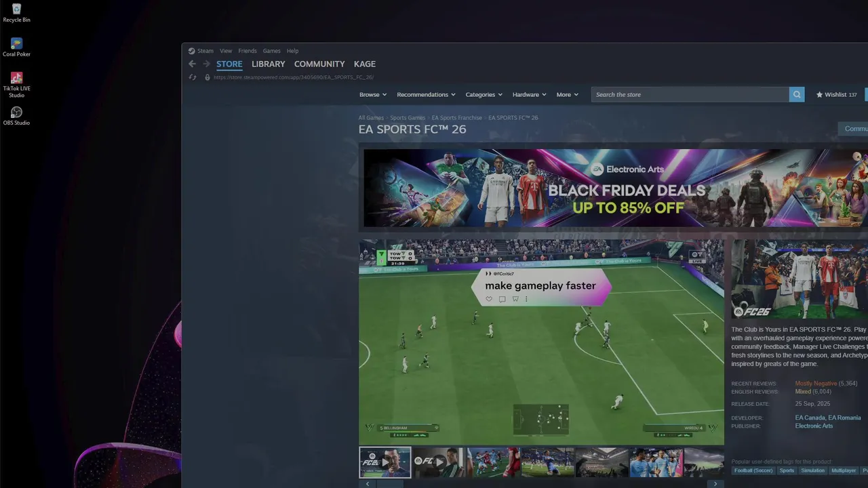Click the thumbnail strip scrollbar handle
The width and height of the screenshot is (868, 488).
390,484
